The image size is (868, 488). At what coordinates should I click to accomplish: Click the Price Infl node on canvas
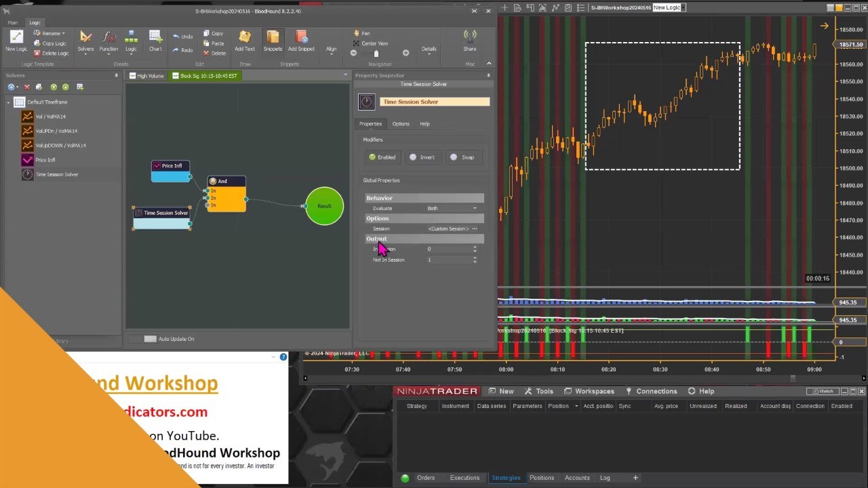pos(171,171)
